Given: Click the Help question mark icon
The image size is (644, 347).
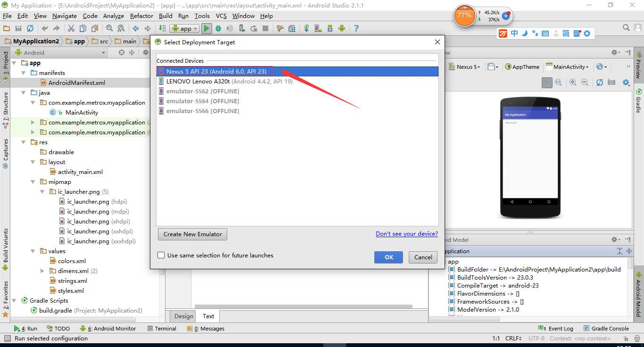Looking at the screenshot, I should (x=356, y=28).
